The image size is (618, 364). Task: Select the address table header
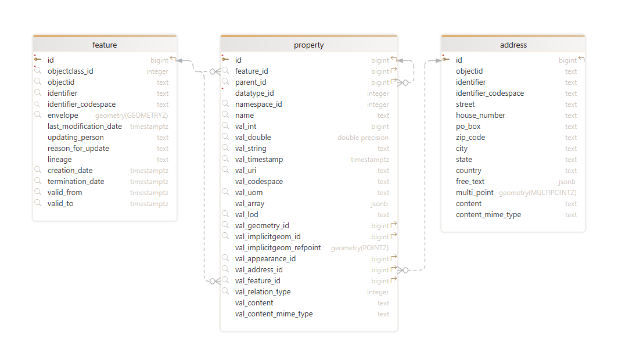tap(513, 45)
